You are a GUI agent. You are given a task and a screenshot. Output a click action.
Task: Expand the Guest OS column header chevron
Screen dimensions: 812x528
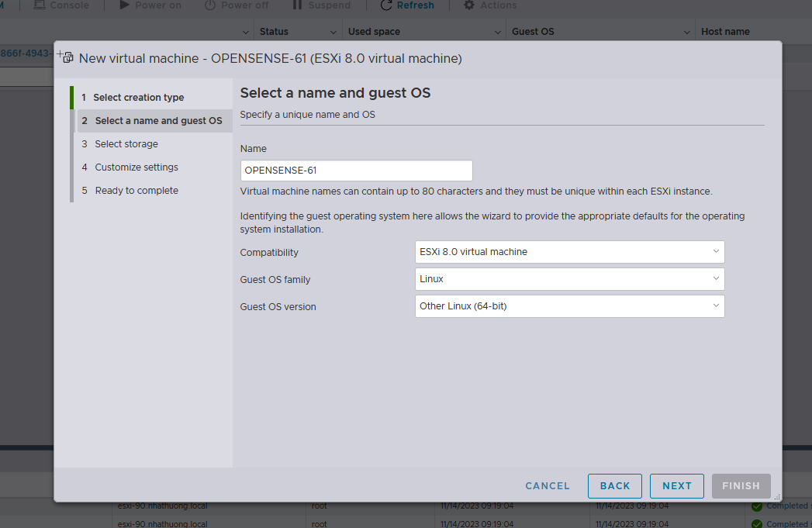tap(687, 32)
